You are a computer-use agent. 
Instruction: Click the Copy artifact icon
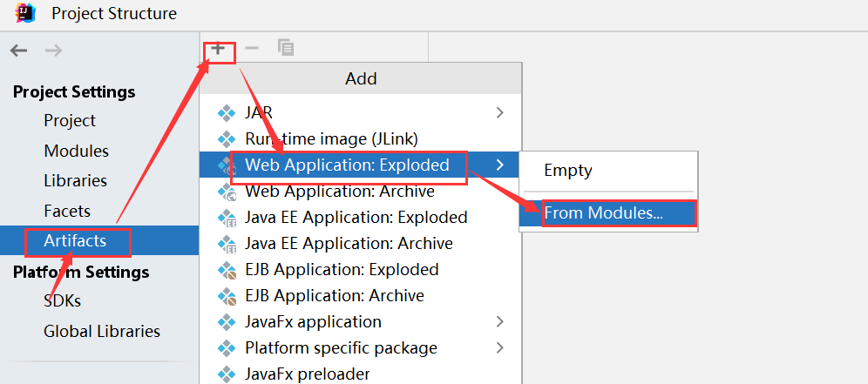click(x=286, y=48)
